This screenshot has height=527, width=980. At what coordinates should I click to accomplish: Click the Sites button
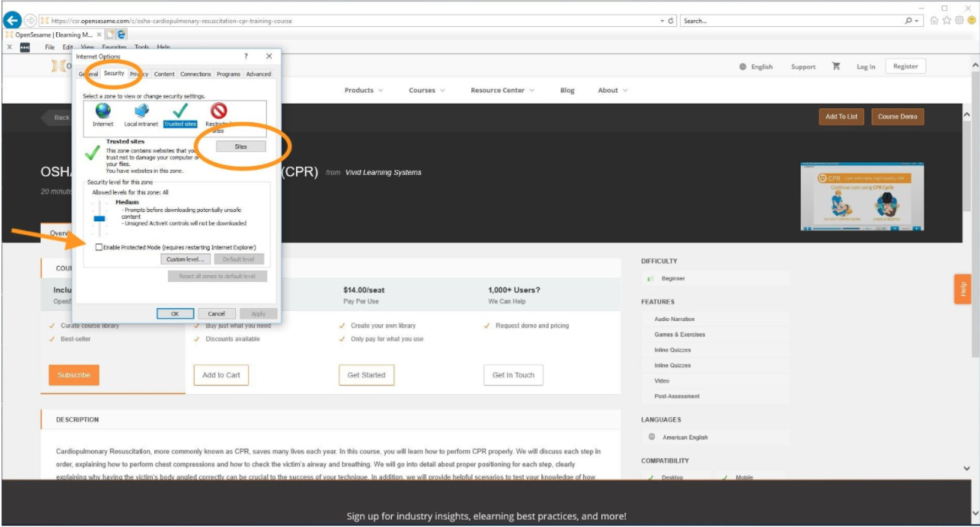[x=241, y=146]
